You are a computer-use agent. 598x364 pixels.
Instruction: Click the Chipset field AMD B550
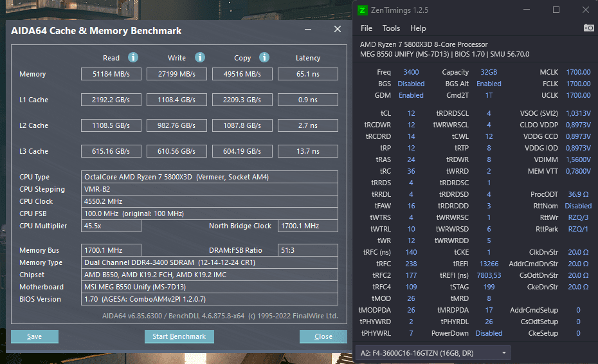[210, 275]
